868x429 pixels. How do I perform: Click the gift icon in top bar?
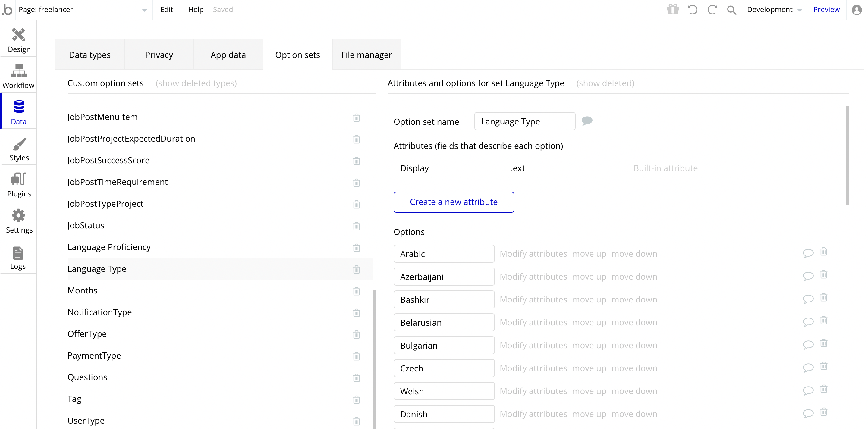click(x=673, y=9)
